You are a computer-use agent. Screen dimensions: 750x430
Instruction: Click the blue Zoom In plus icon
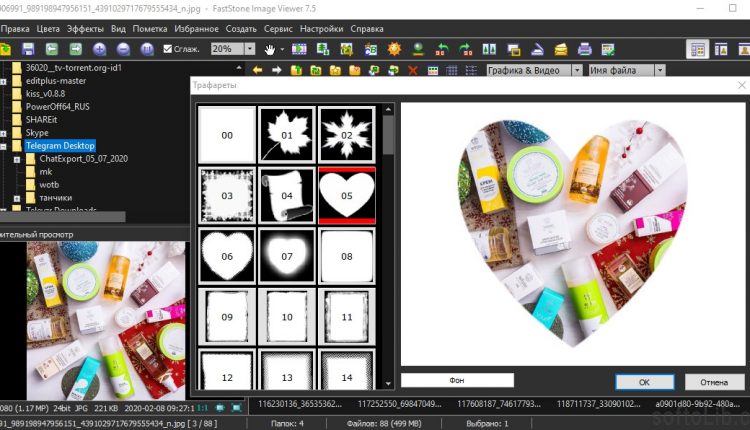tap(99, 49)
